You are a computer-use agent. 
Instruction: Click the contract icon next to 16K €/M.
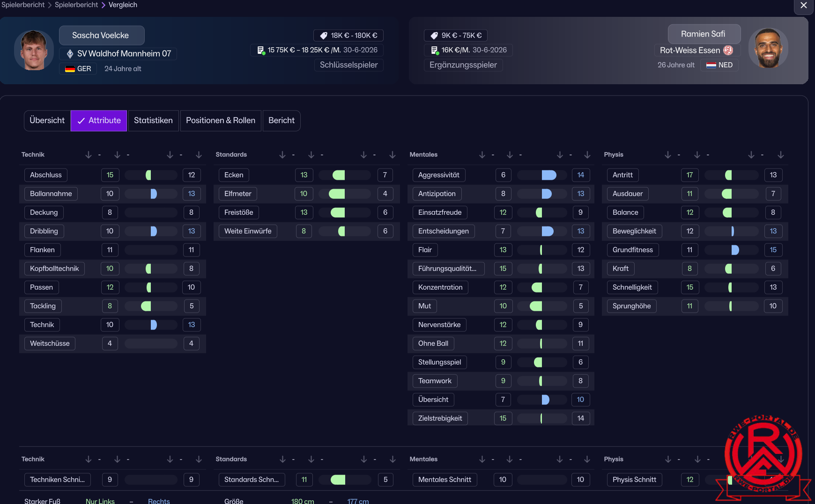434,50
